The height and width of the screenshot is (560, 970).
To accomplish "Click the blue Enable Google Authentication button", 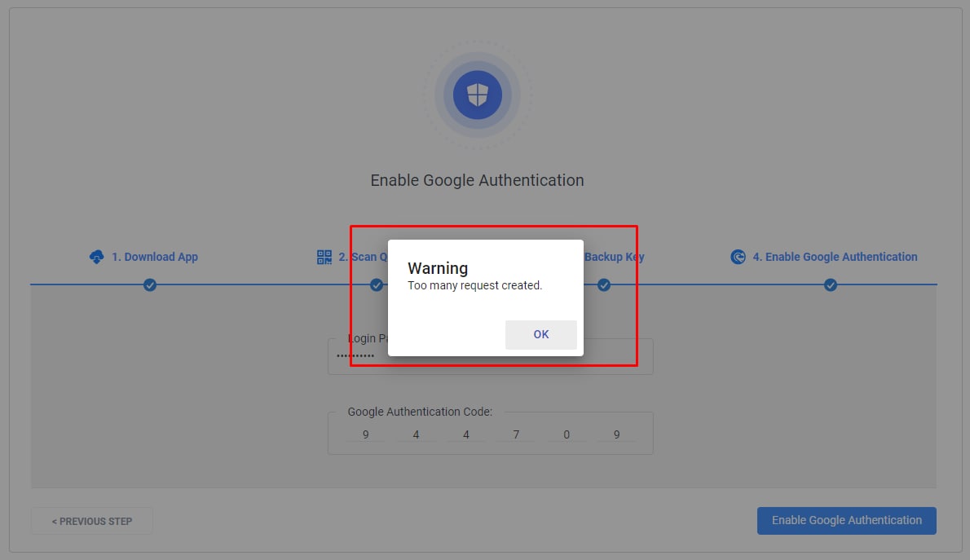I will (x=846, y=520).
